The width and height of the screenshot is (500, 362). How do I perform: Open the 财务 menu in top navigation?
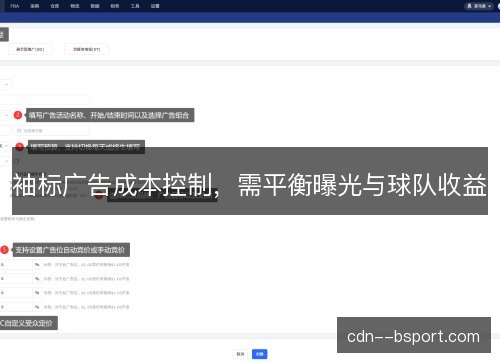(x=115, y=6)
